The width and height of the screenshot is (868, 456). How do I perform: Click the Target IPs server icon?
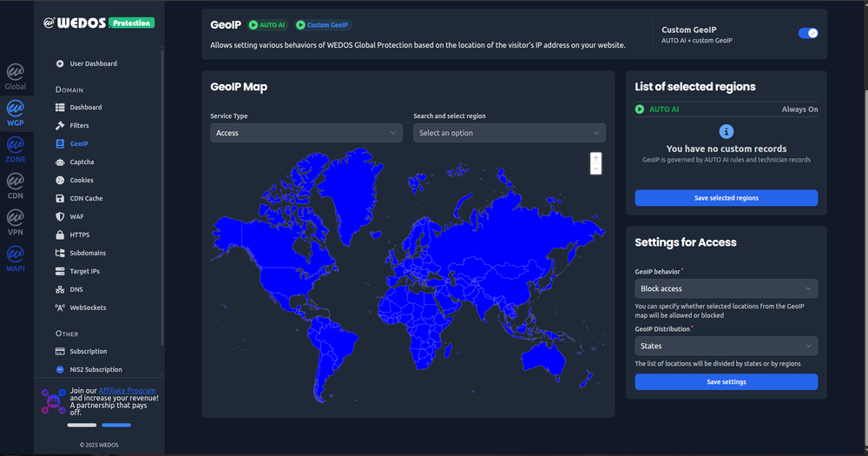[x=60, y=272]
